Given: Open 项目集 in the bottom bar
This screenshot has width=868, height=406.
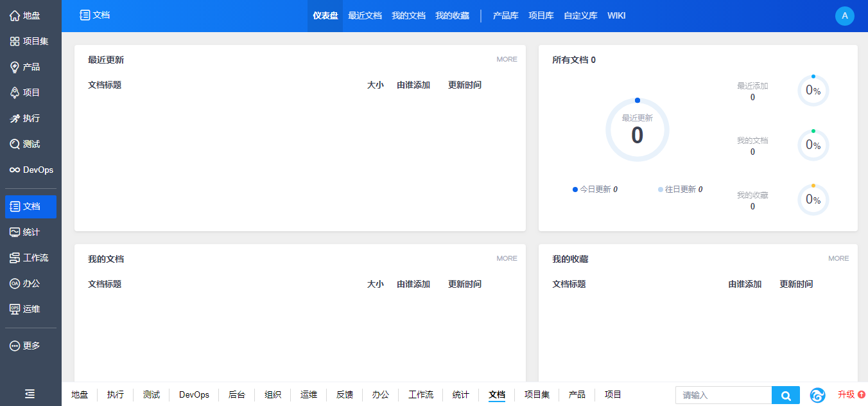Looking at the screenshot, I should (x=537, y=394).
